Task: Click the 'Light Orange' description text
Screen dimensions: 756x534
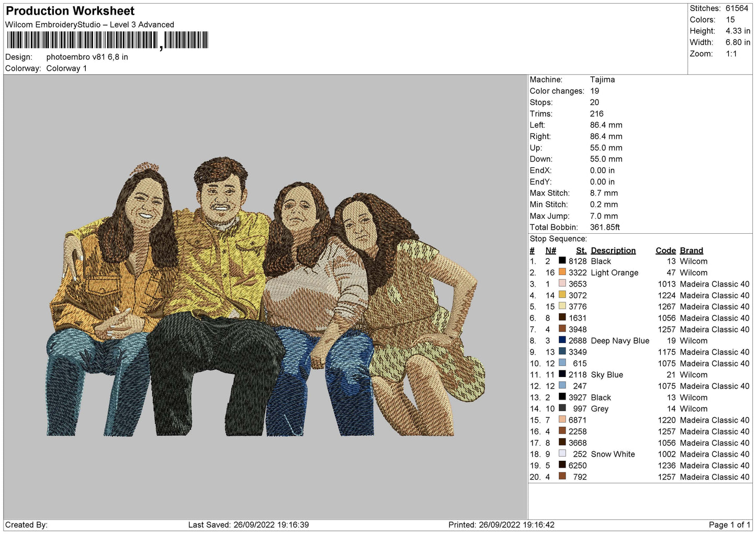Action: [614, 273]
